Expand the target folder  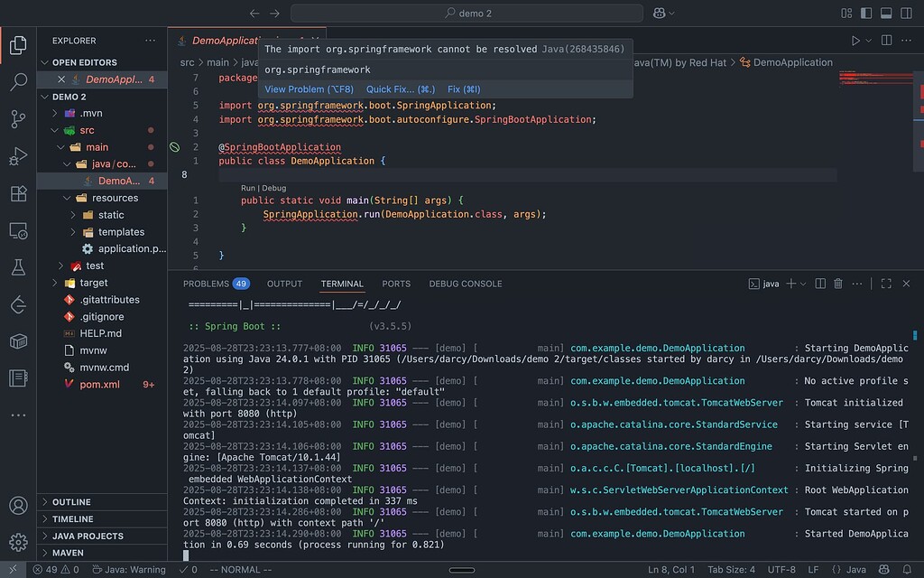click(x=55, y=283)
